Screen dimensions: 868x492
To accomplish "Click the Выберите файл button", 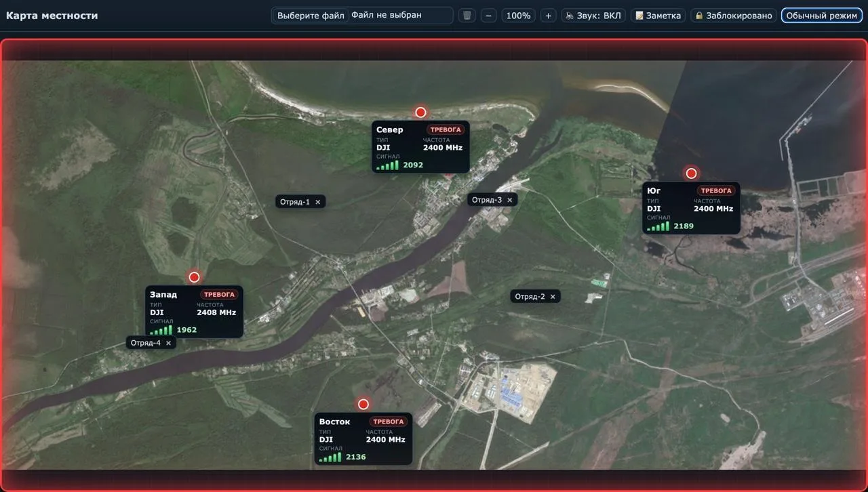I will point(311,16).
